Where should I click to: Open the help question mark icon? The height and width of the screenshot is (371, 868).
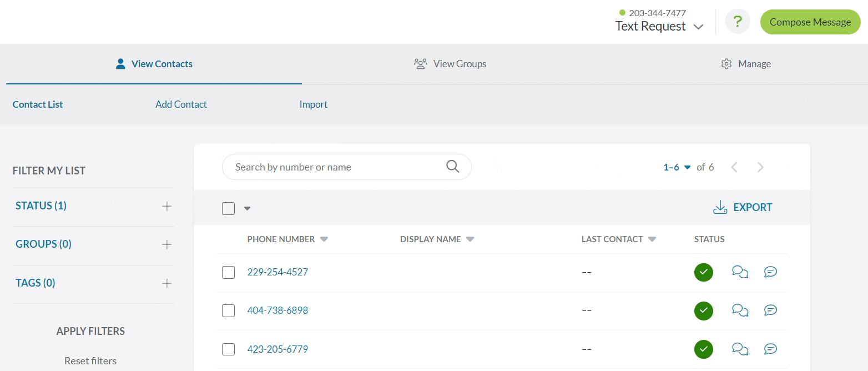coord(738,21)
